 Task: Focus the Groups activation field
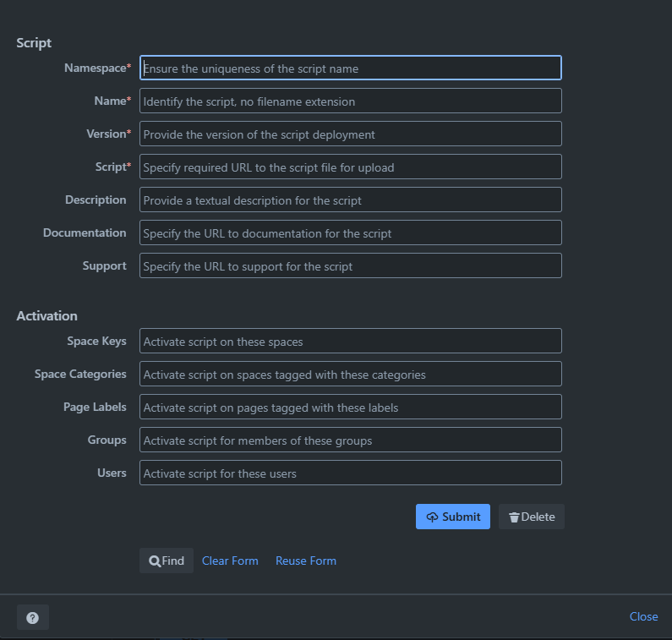[350, 440]
